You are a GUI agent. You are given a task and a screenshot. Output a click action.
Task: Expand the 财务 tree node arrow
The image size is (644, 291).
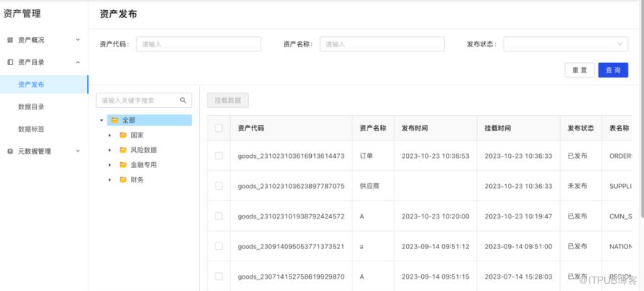(109, 180)
